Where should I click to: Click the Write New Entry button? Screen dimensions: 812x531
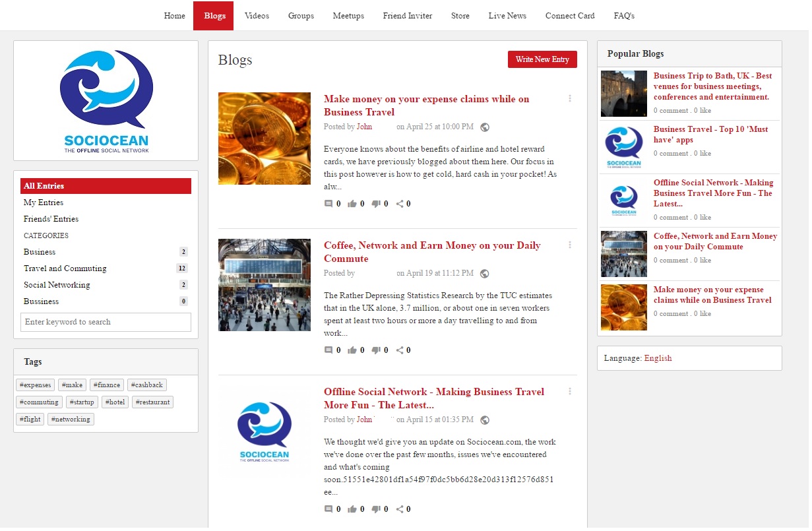pos(542,59)
